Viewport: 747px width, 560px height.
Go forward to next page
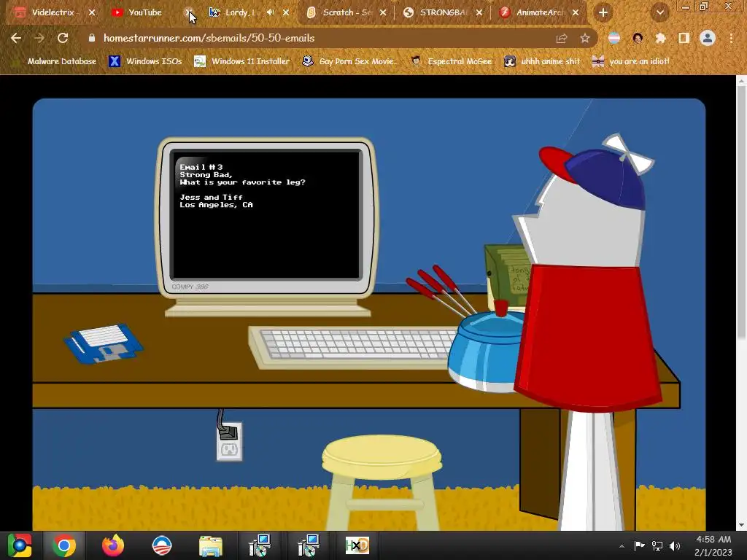[39, 38]
